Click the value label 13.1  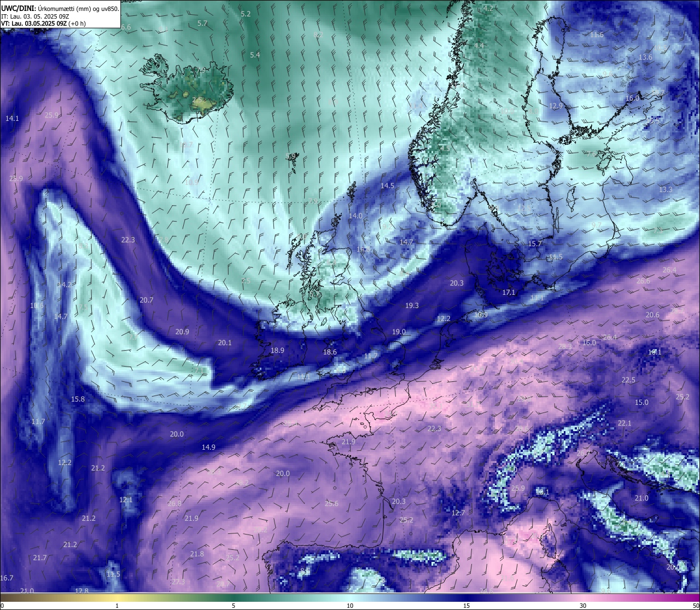[542, 492]
